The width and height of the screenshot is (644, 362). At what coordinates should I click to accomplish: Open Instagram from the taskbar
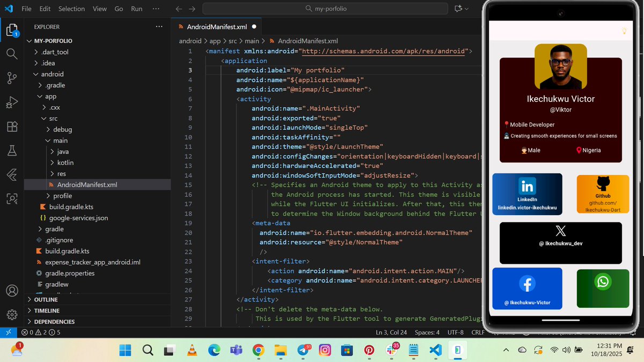(x=325, y=350)
